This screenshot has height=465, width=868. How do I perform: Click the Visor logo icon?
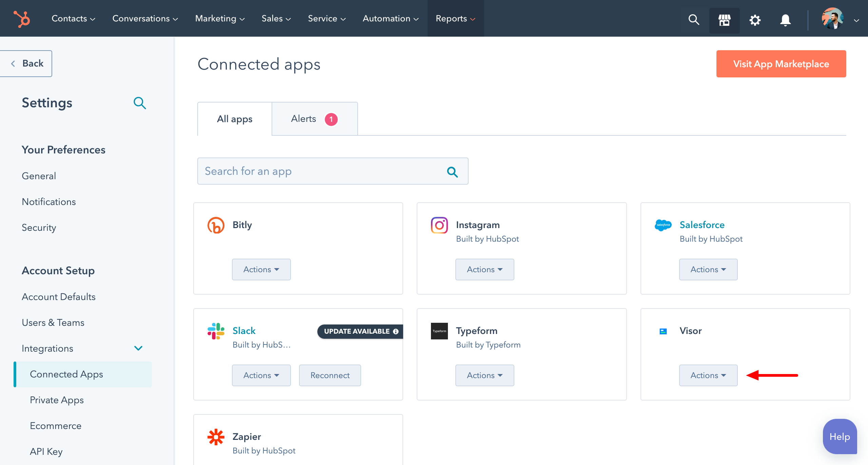coord(663,331)
